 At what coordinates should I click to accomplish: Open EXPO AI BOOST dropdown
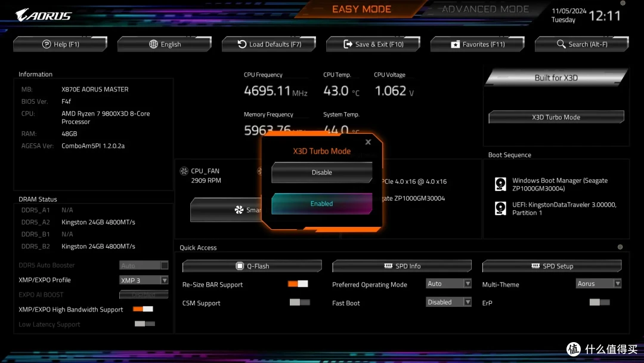pos(144,294)
